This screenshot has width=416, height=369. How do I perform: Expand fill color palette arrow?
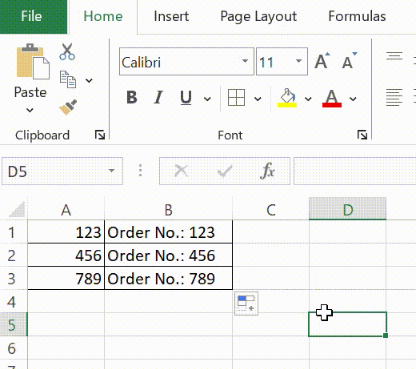click(308, 99)
